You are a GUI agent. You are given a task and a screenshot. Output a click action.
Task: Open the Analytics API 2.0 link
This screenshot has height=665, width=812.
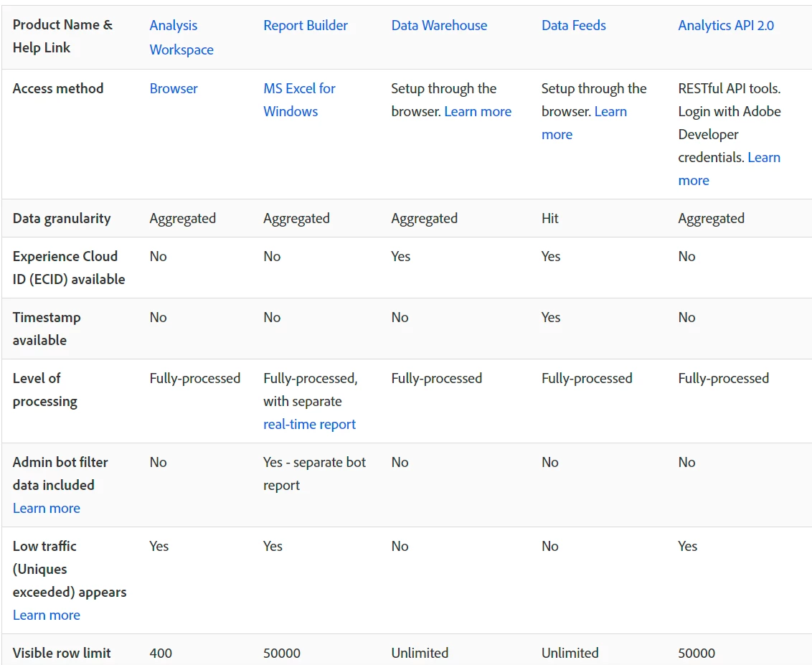[x=726, y=25]
